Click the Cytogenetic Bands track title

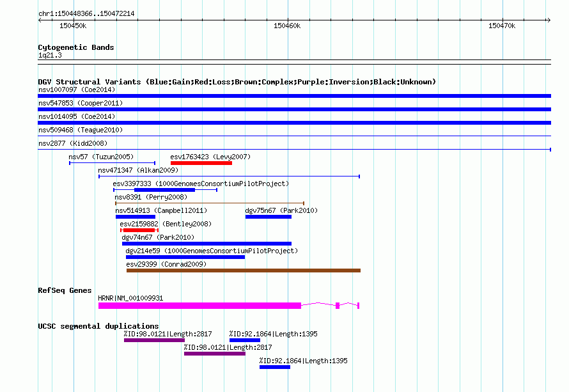(x=76, y=47)
